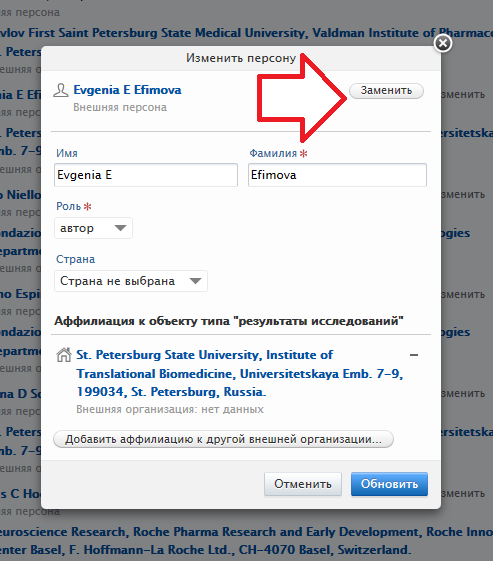Close the dialog with the X icon

coord(443,43)
